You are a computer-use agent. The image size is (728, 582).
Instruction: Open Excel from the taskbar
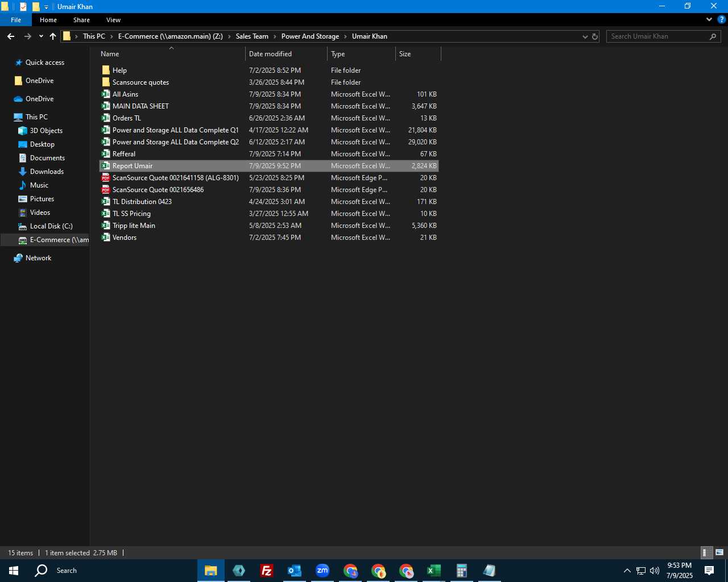point(433,571)
